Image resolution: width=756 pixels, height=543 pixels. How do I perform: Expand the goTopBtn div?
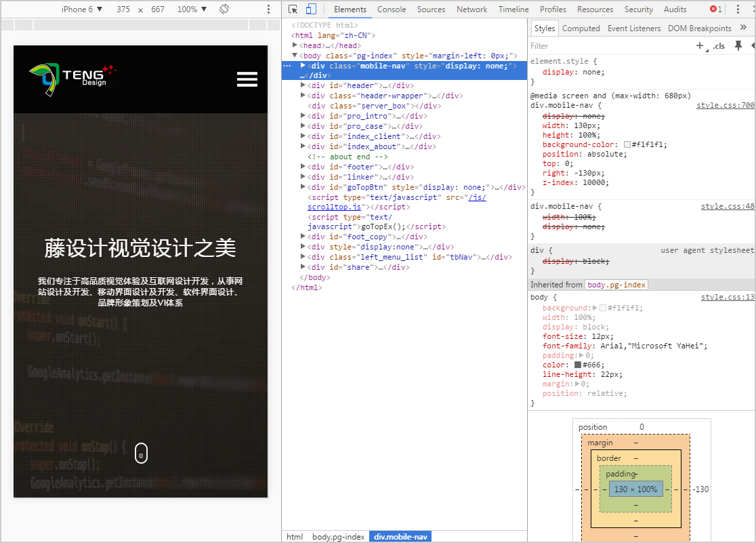(303, 187)
